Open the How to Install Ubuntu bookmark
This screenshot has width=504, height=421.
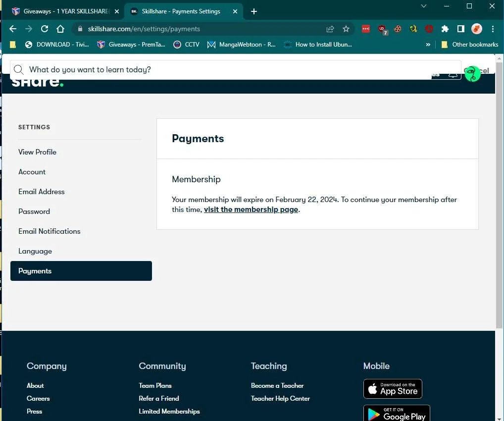tap(318, 45)
